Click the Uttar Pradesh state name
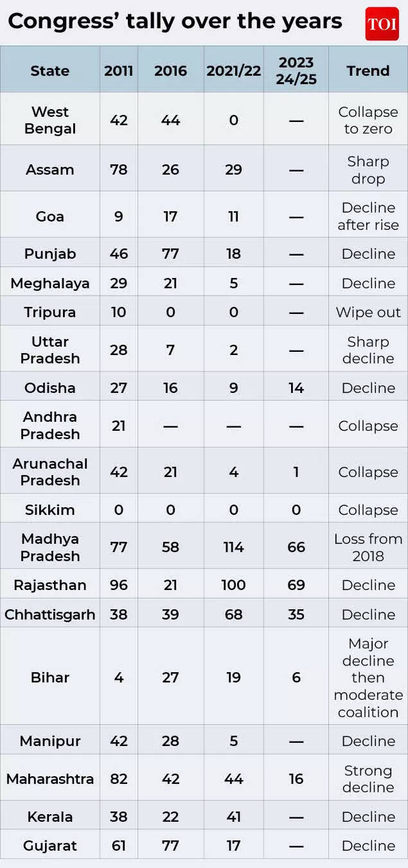This screenshot has height=868, width=408. point(49,350)
